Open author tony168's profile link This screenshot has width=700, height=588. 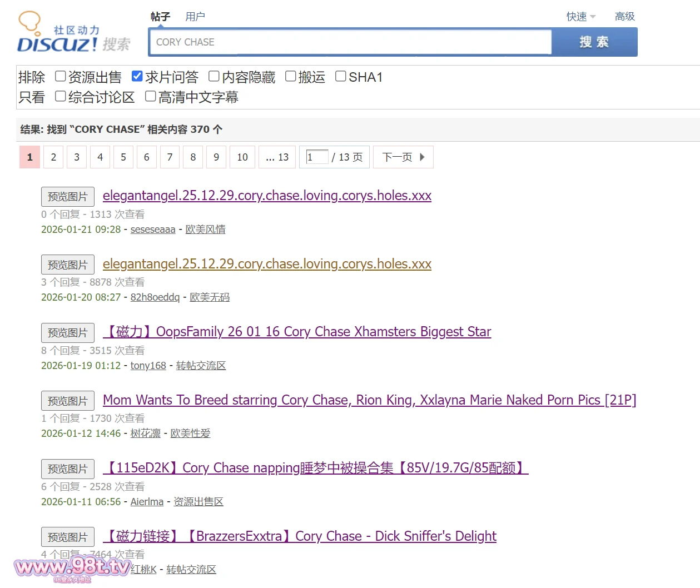tap(148, 366)
